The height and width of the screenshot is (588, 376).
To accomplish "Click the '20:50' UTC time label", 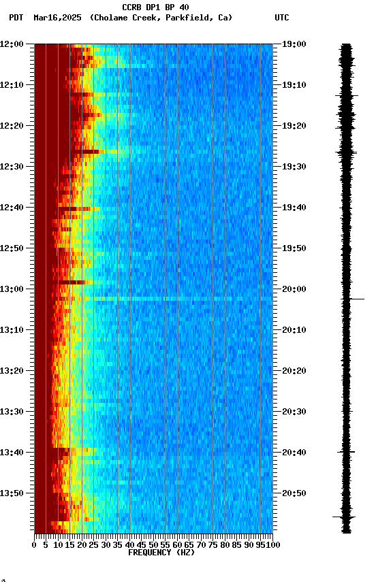I will pyautogui.click(x=294, y=493).
